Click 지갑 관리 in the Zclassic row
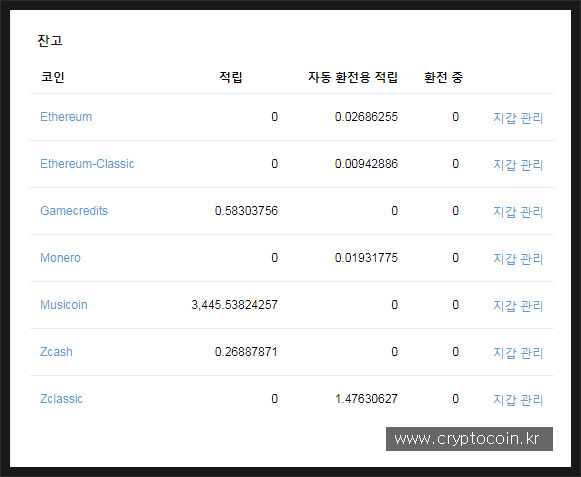This screenshot has height=477, width=581. tap(518, 400)
